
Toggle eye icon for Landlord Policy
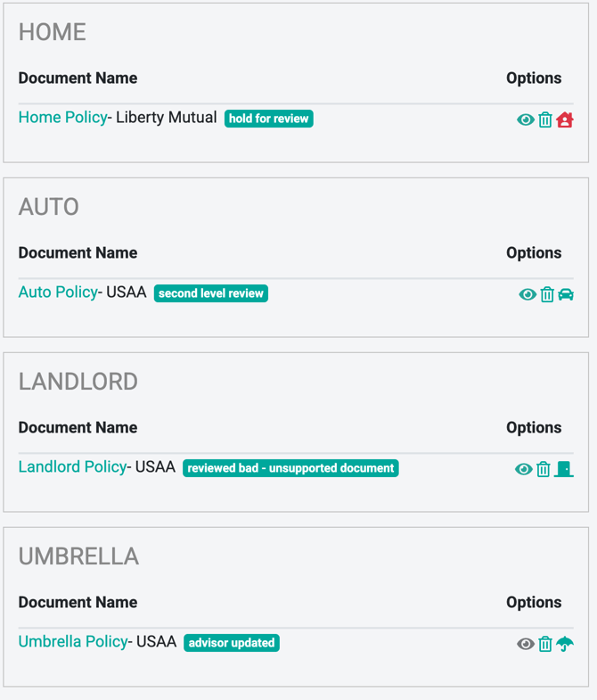[x=524, y=469]
